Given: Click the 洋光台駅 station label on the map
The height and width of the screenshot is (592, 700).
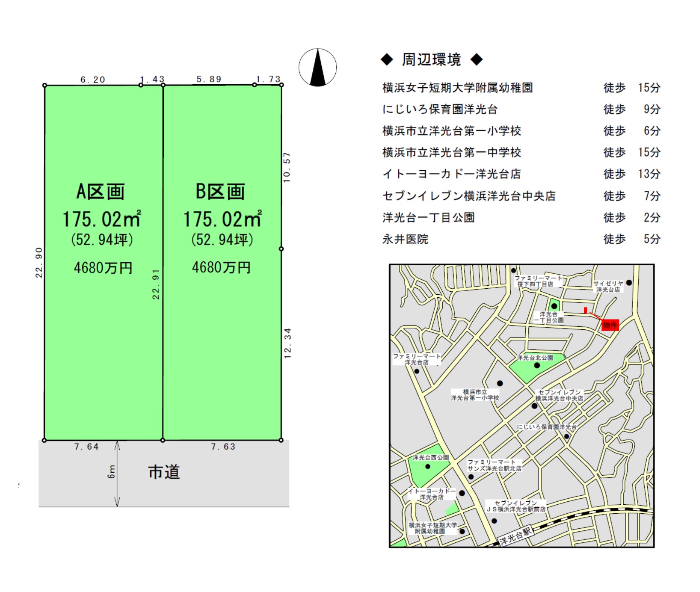Looking at the screenshot, I should [516, 536].
